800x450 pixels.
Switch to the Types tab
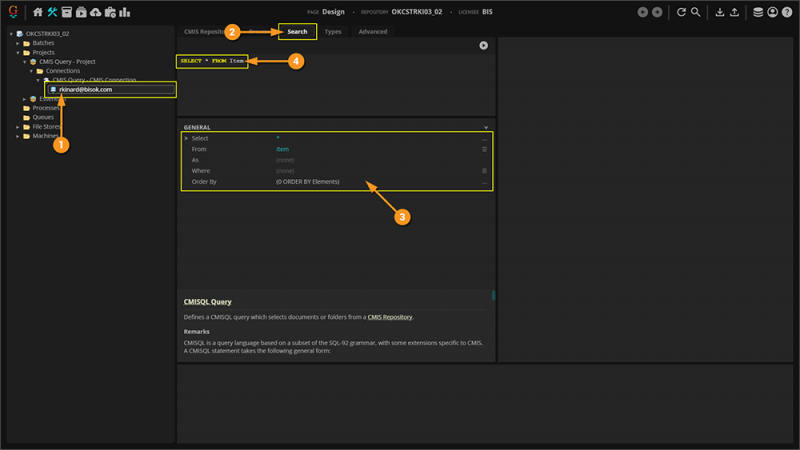333,32
